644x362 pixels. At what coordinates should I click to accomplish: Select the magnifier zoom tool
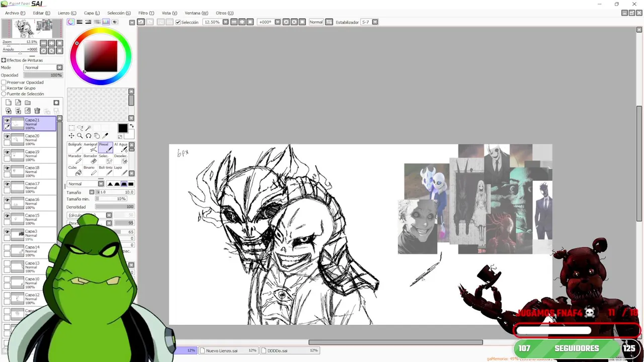coord(80,136)
